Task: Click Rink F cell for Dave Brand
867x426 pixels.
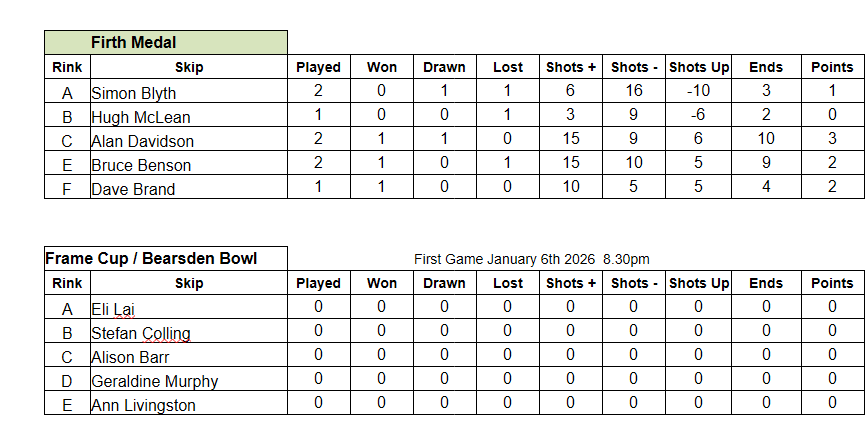Action: click(x=68, y=189)
